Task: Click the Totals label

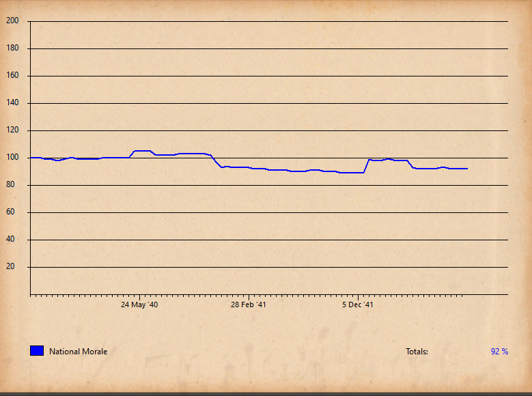Action: click(x=417, y=352)
